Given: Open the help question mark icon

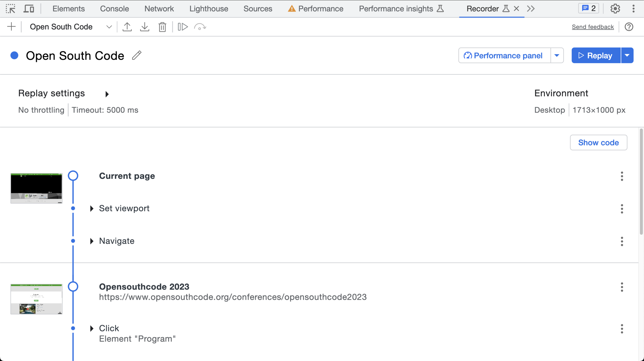Looking at the screenshot, I should (629, 27).
